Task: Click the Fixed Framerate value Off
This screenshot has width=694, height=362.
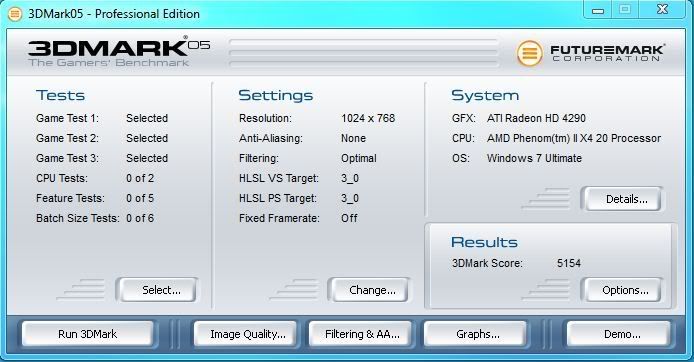Action: pos(349,218)
